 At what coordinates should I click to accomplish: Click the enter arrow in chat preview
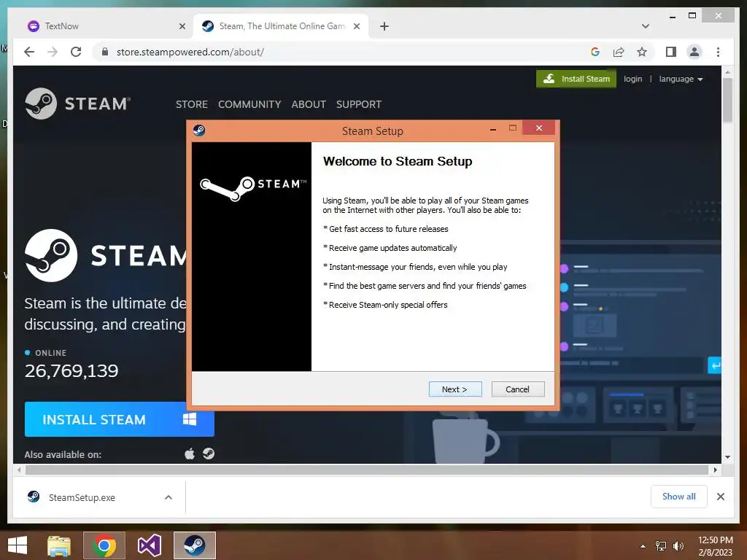715,366
